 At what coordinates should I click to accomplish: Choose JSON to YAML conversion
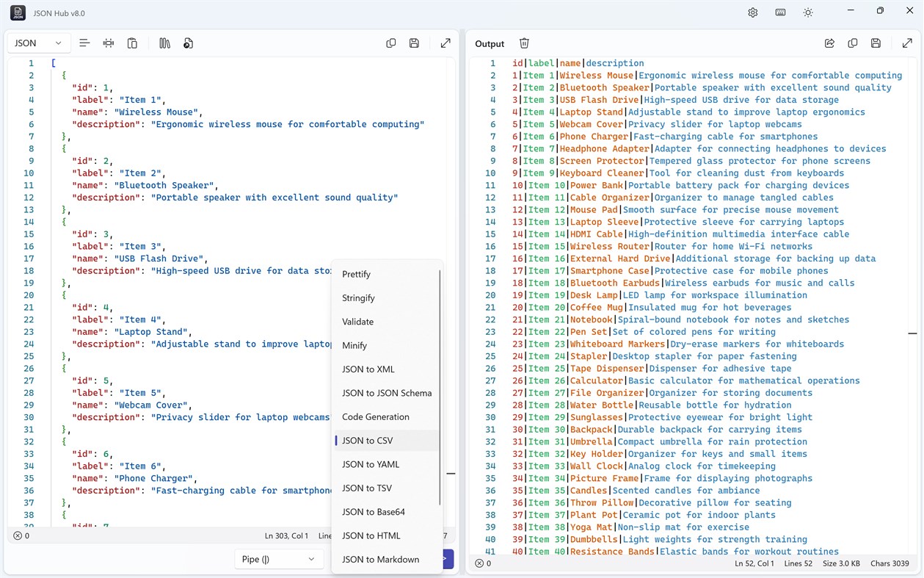[x=387, y=464]
